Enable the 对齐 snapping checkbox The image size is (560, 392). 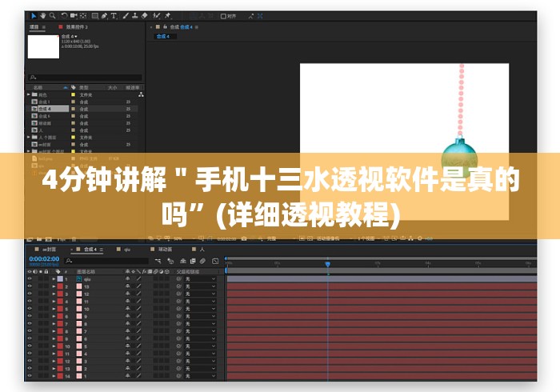point(222,15)
